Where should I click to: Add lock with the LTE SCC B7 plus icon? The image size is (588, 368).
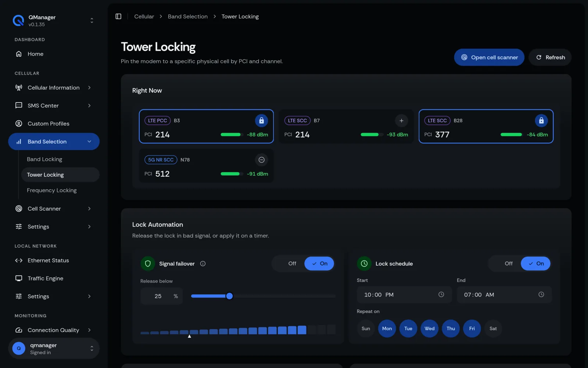click(x=401, y=121)
